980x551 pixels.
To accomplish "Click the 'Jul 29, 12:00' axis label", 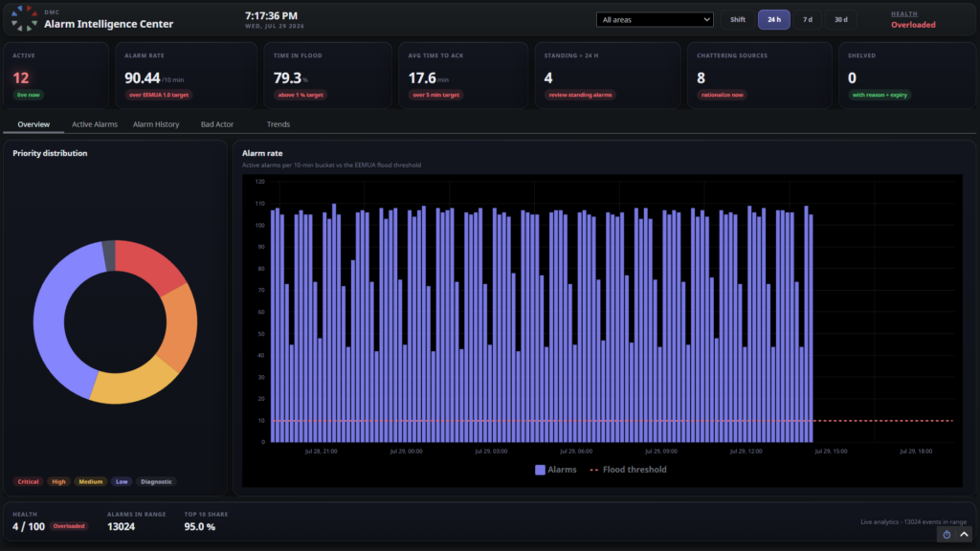I will [746, 452].
